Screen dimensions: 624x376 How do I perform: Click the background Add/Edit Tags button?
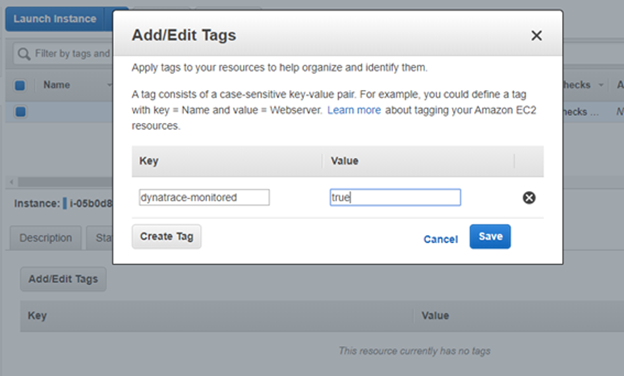click(x=63, y=279)
